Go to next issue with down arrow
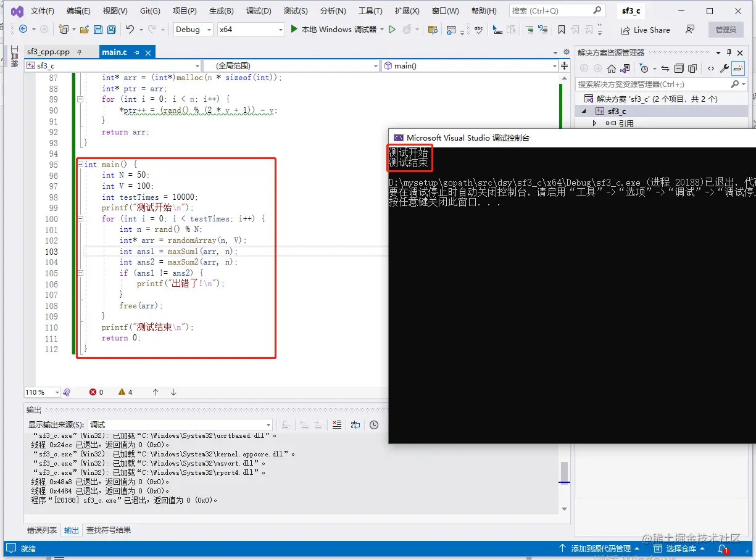Viewport: 756px width, 560px height. point(173,392)
